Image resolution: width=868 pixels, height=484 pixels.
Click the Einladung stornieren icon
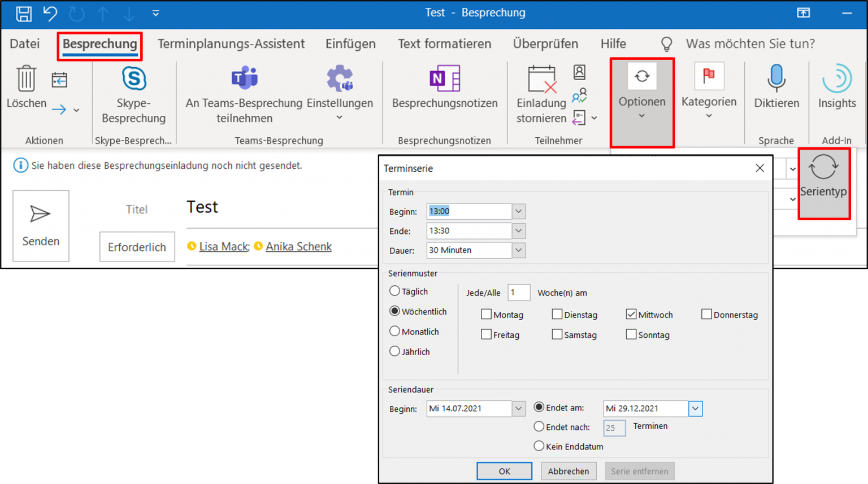tap(541, 80)
